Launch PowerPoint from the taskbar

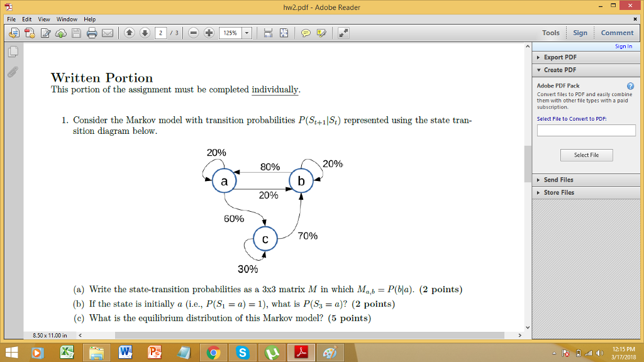(155, 353)
